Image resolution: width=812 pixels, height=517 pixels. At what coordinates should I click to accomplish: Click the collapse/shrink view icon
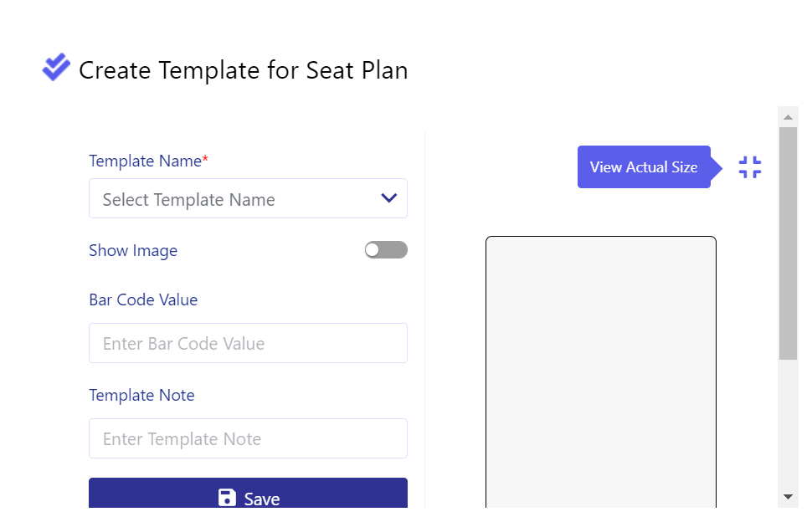(x=749, y=167)
